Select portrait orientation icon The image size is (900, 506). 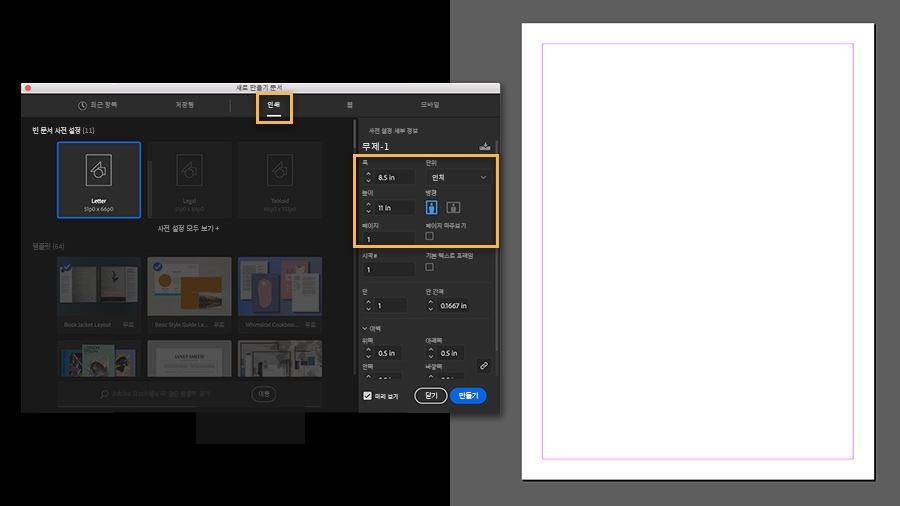tap(432, 208)
